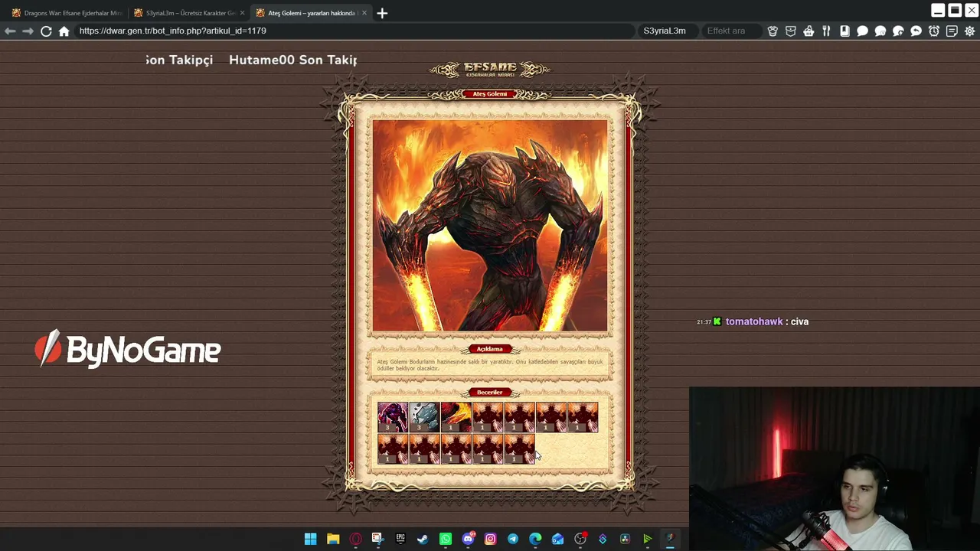The height and width of the screenshot is (551, 980).
Task: Select the purple golem skill with level 3
Action: pos(393,418)
